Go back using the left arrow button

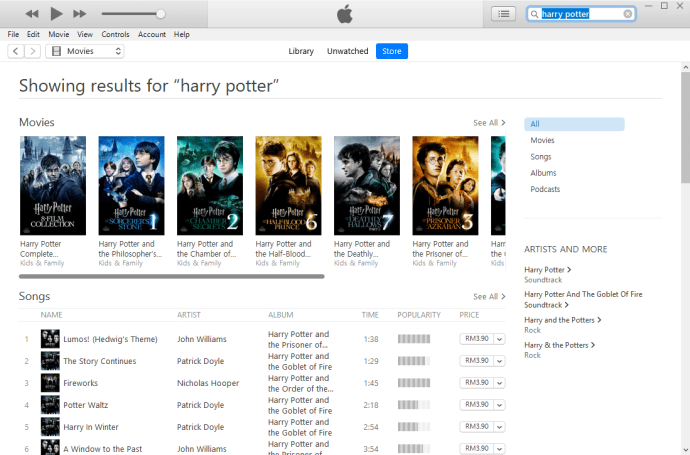[x=16, y=51]
